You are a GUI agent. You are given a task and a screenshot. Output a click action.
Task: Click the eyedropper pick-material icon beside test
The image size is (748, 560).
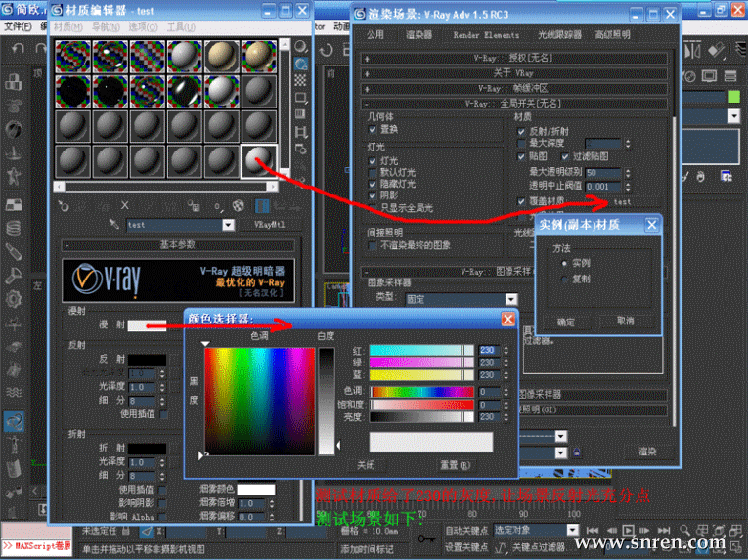113,223
